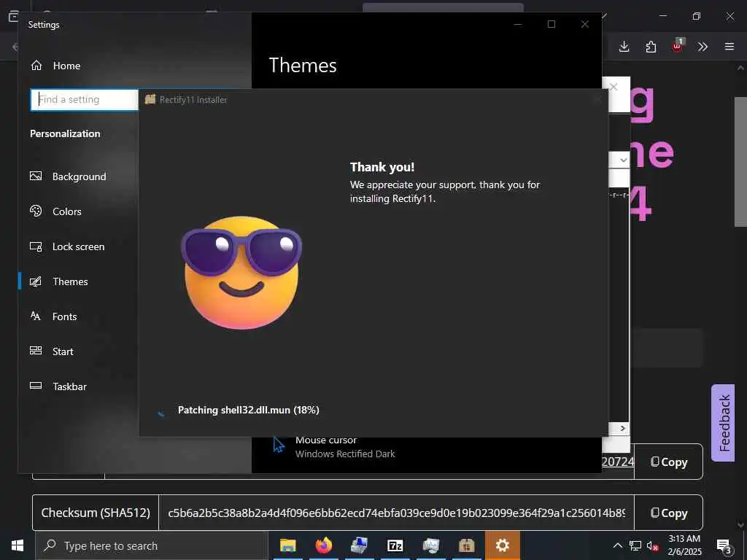Image resolution: width=747 pixels, height=560 pixels.
Task: Close the white popup panel behind installer
Action: (x=614, y=87)
